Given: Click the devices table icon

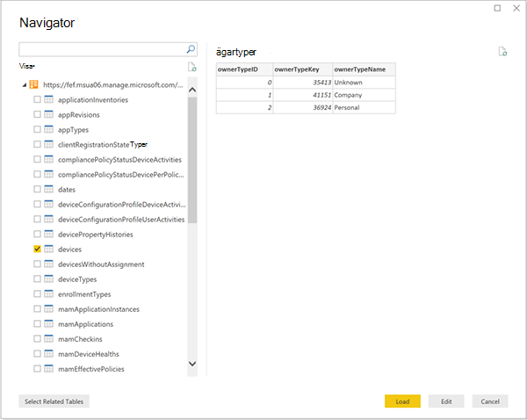Looking at the screenshot, I should coord(48,250).
